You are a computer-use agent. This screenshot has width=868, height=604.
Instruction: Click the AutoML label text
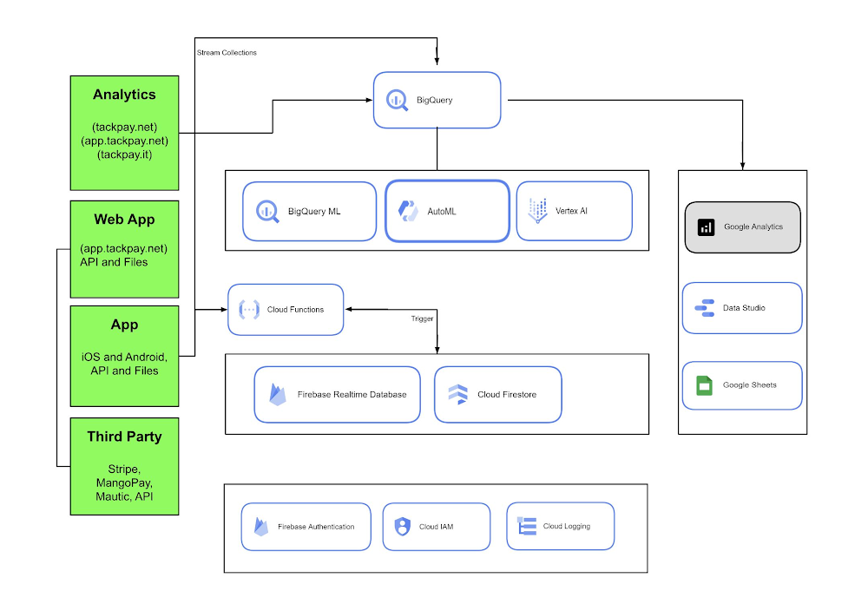(x=442, y=212)
